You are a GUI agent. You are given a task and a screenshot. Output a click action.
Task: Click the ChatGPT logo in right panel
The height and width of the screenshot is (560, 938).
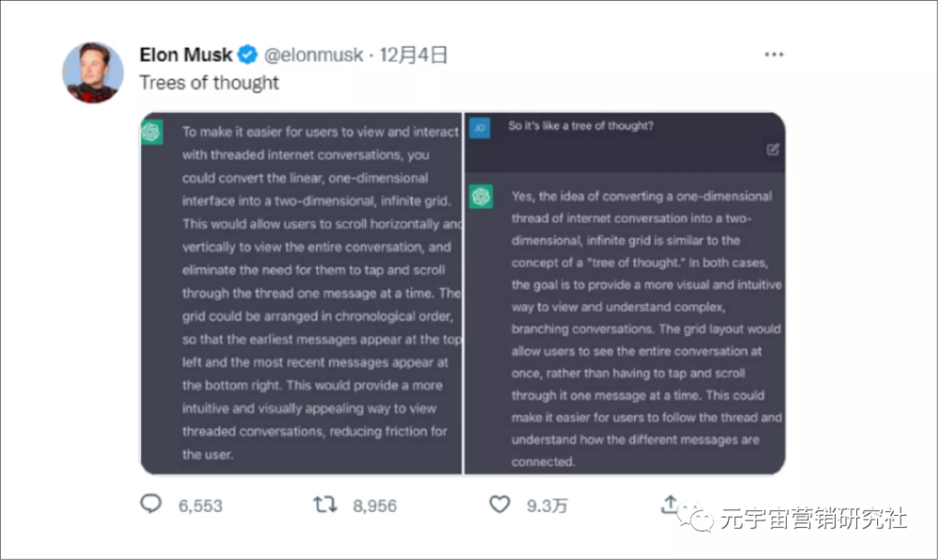(482, 197)
